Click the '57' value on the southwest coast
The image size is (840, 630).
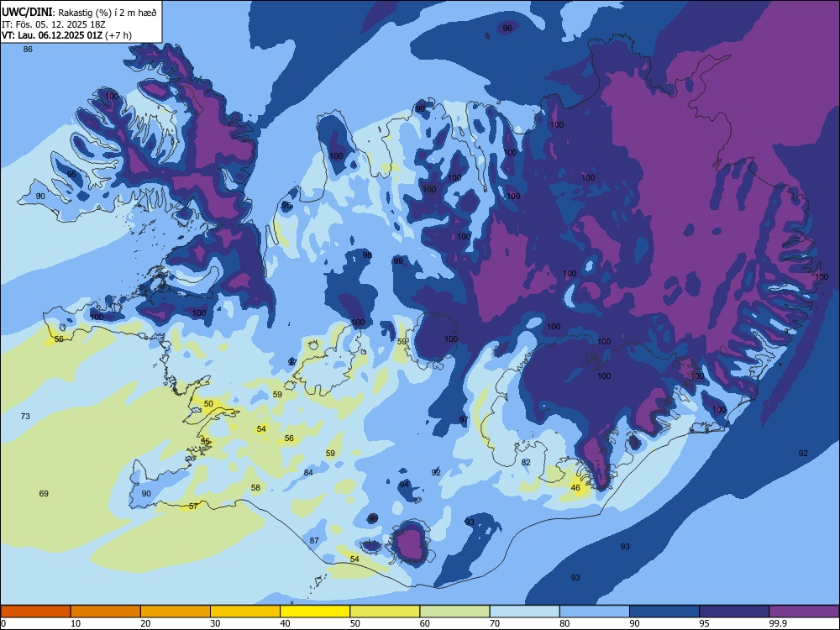[x=193, y=506]
